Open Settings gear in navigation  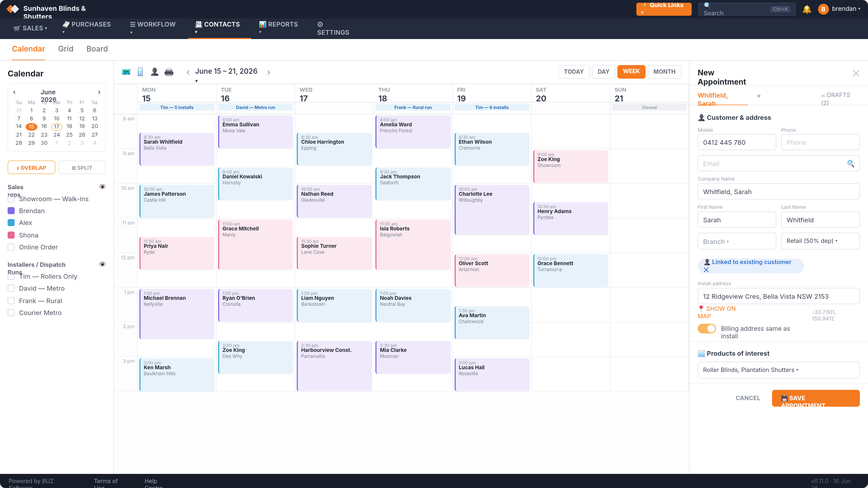[x=333, y=28]
